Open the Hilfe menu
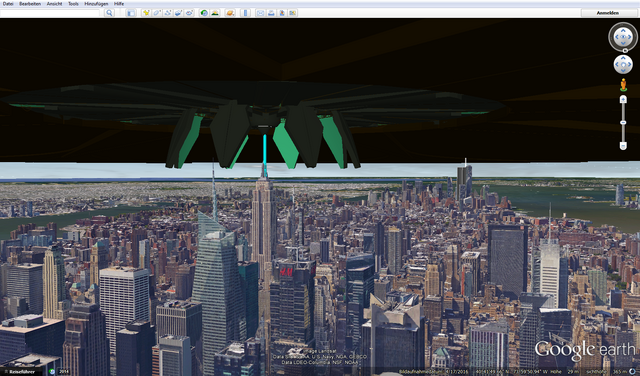Viewport: 640px width, 376px height. point(119,4)
